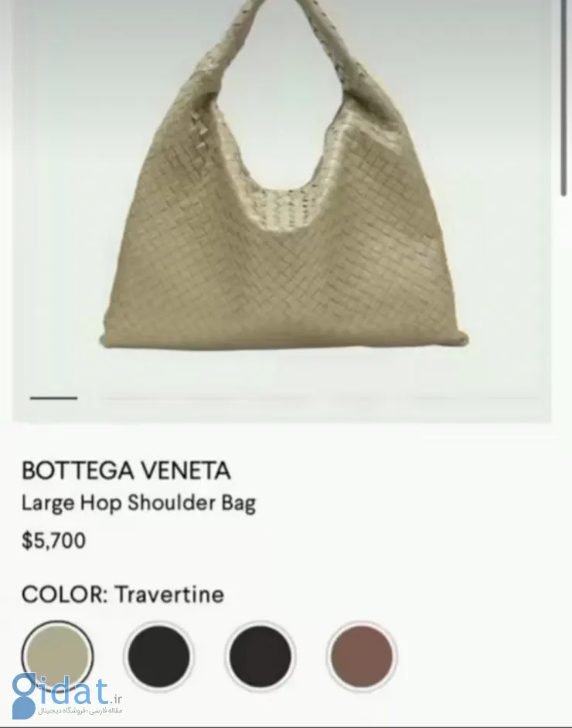
Task: Jump ahead on the faint carousel track
Action: click(320, 398)
